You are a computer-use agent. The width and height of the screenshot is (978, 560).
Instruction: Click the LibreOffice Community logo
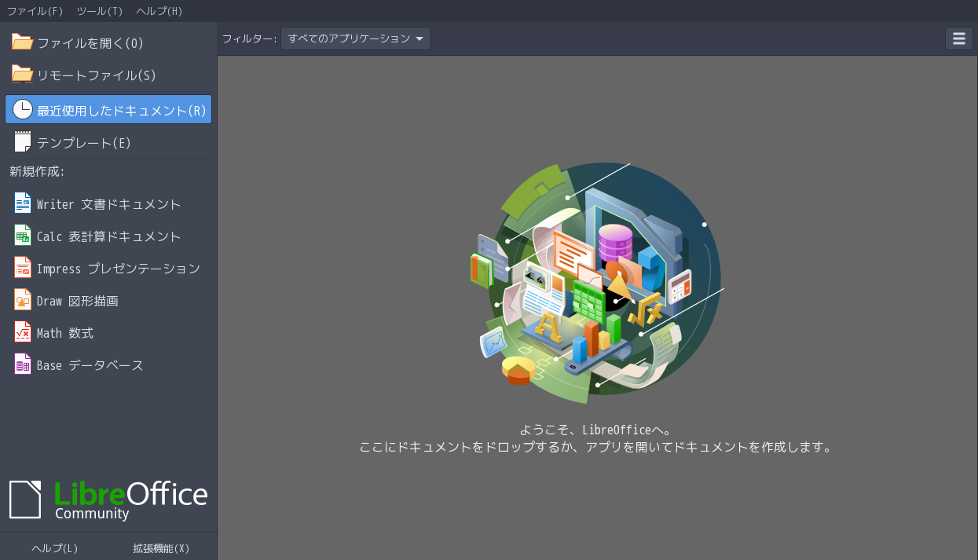click(110, 500)
